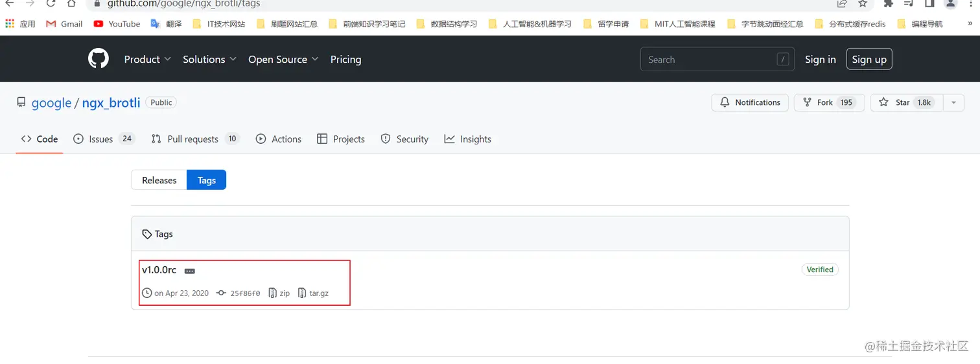This screenshot has width=980, height=364.
Task: Expand the Product menu
Action: click(148, 59)
